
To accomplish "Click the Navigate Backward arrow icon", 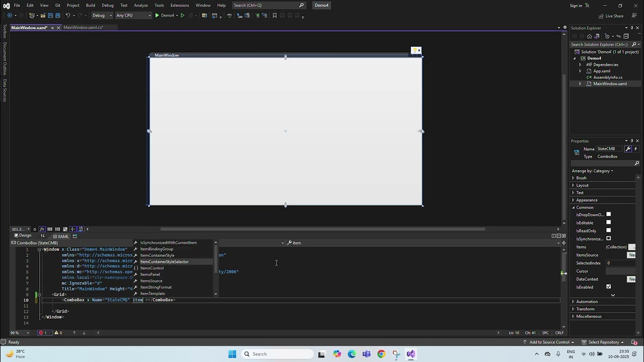I will click(10, 16).
